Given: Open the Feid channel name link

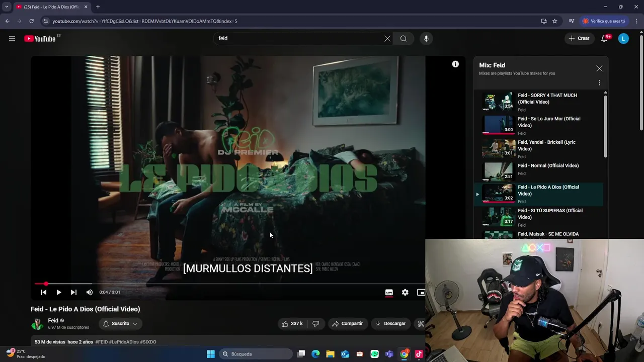Looking at the screenshot, I should coord(53,320).
